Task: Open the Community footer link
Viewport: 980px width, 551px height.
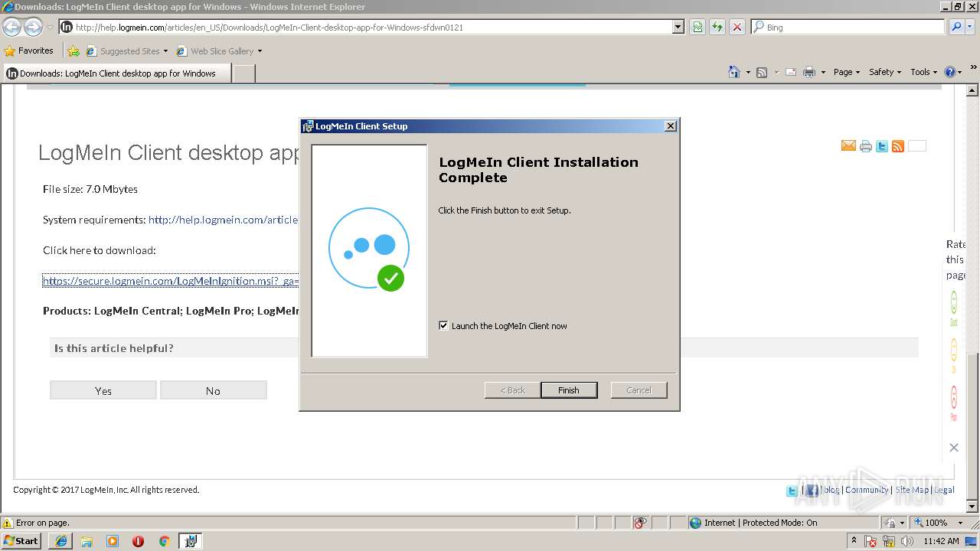Action: [x=867, y=490]
